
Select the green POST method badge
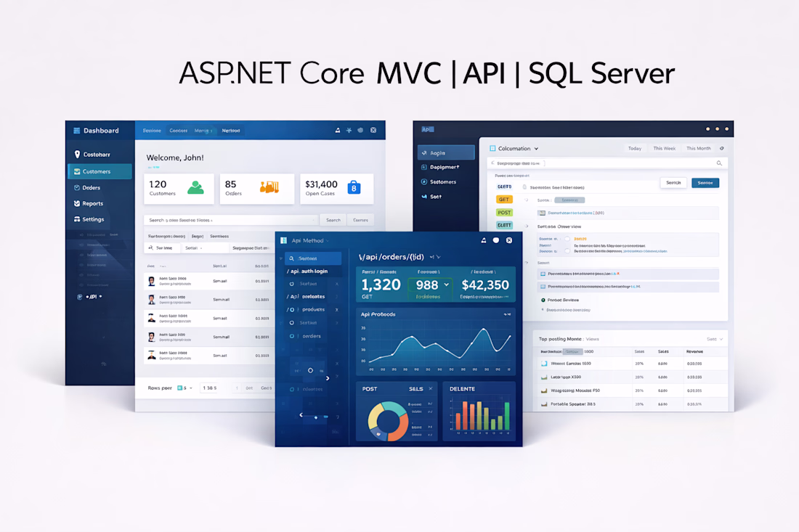[x=504, y=213]
